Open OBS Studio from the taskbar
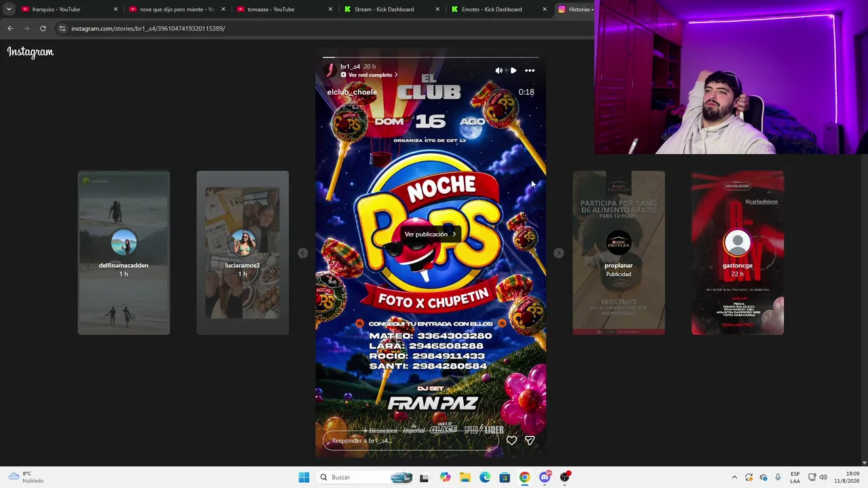 565,477
